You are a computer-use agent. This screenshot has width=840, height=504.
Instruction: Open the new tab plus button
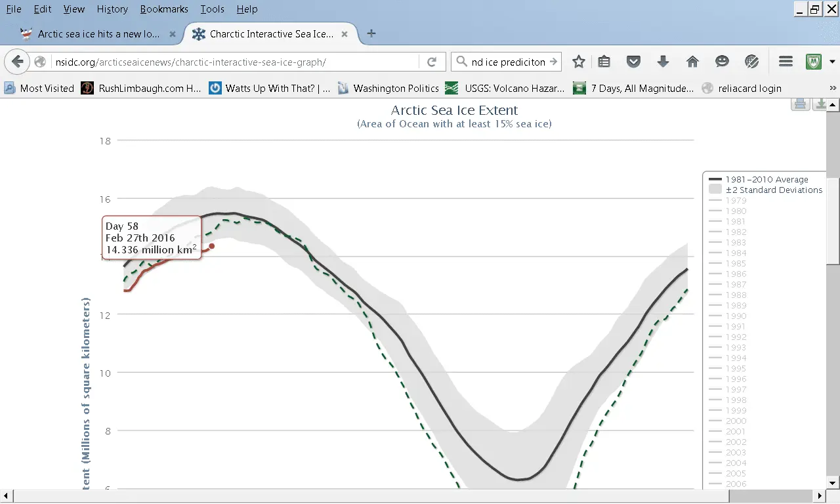(x=371, y=33)
